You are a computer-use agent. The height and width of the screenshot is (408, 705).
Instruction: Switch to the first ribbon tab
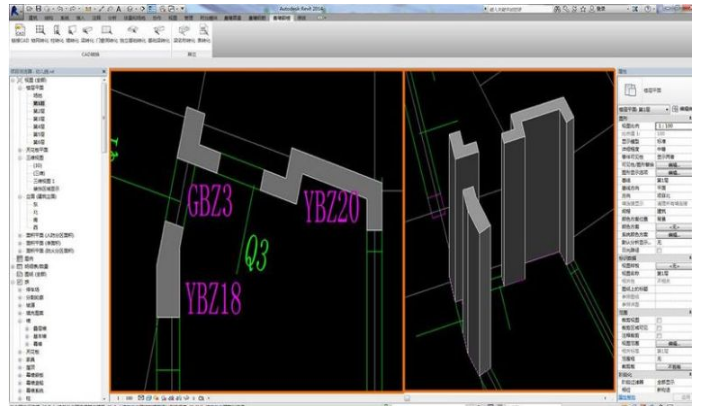pos(33,18)
